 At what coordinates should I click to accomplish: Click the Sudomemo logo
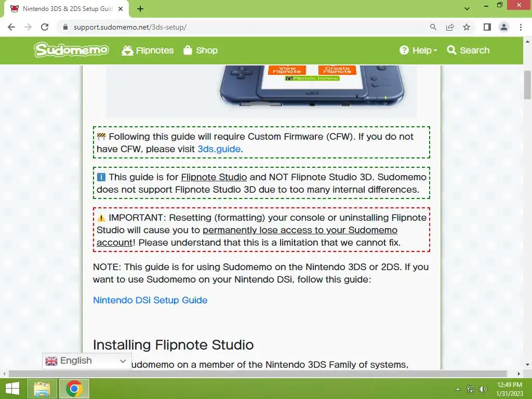point(71,50)
